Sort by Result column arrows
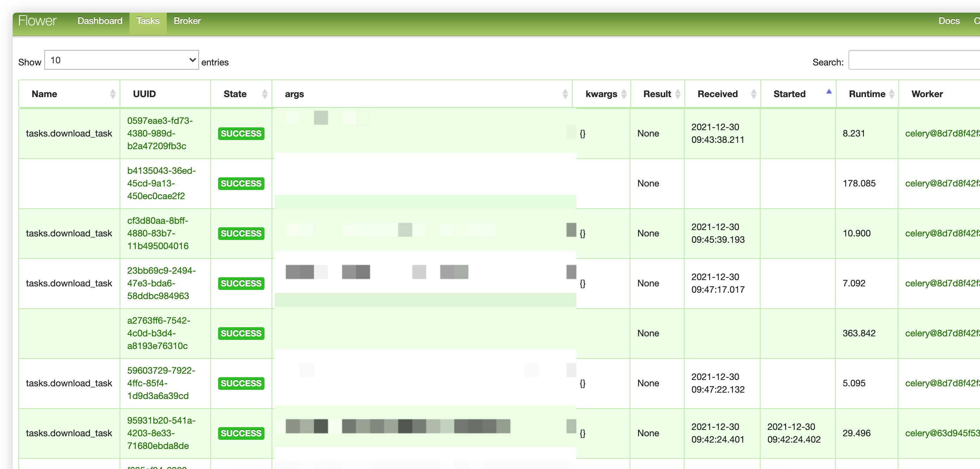Screen dimensions: 980x469 point(677,94)
